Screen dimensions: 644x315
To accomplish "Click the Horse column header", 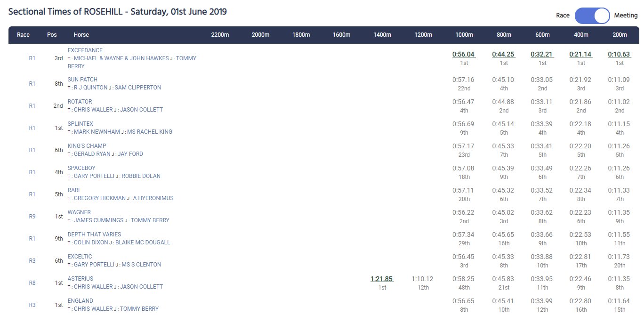I will pyautogui.click(x=81, y=35).
